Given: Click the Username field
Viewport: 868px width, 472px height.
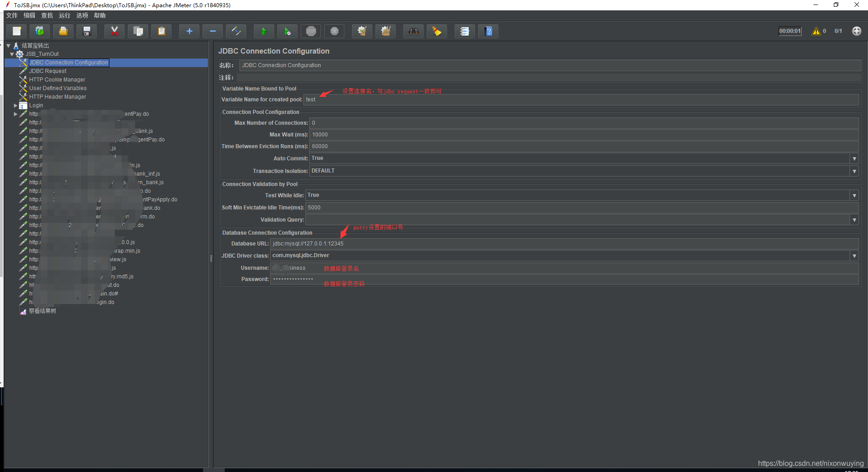Looking at the screenshot, I should [565, 268].
